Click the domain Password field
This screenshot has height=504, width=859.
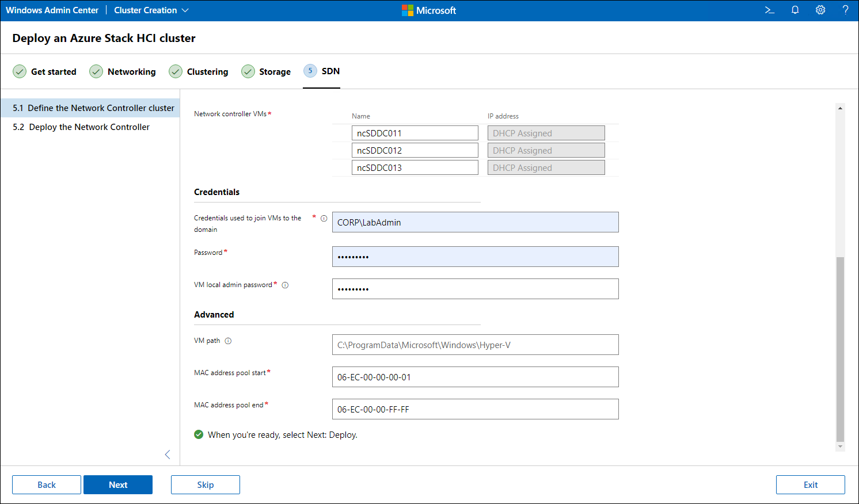(476, 257)
